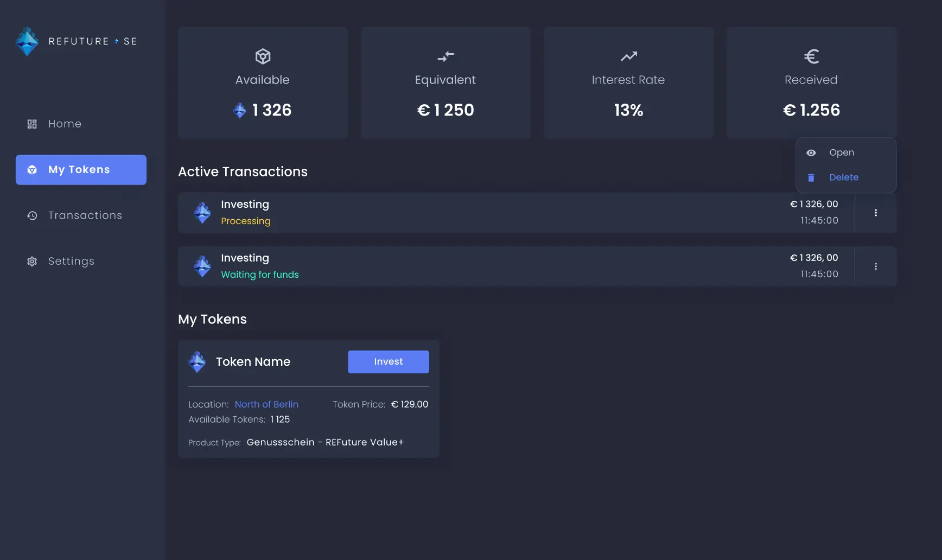The image size is (942, 560).
Task: Open options menu for Waiting for funds transaction
Action: pyautogui.click(x=875, y=266)
